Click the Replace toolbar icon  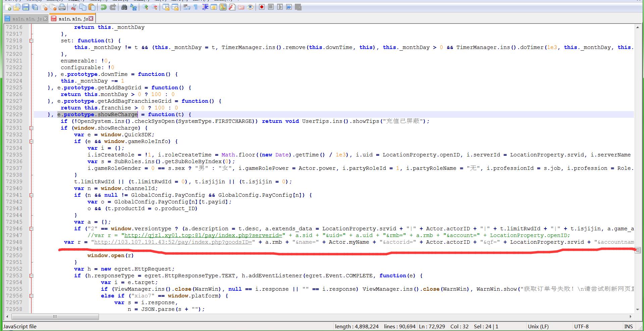click(x=133, y=7)
